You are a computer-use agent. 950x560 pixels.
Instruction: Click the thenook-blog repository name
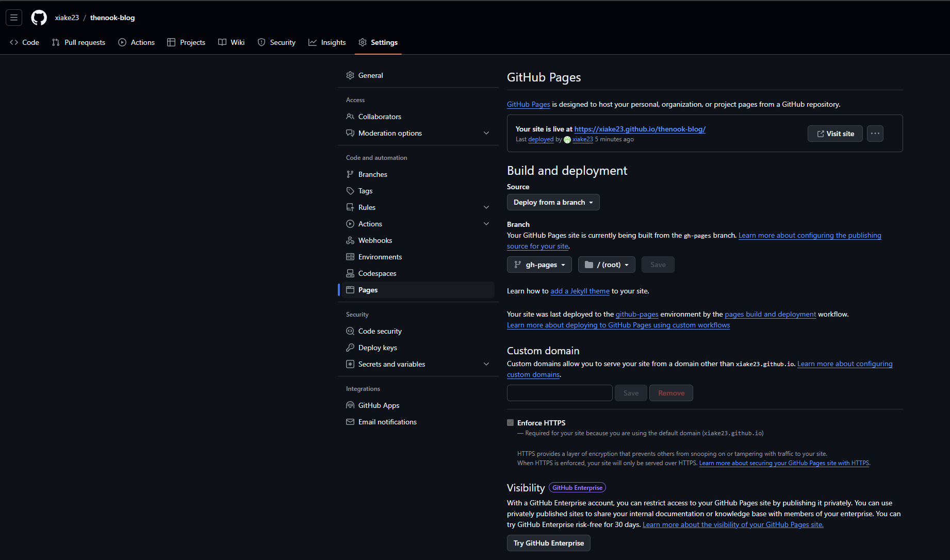pos(112,18)
